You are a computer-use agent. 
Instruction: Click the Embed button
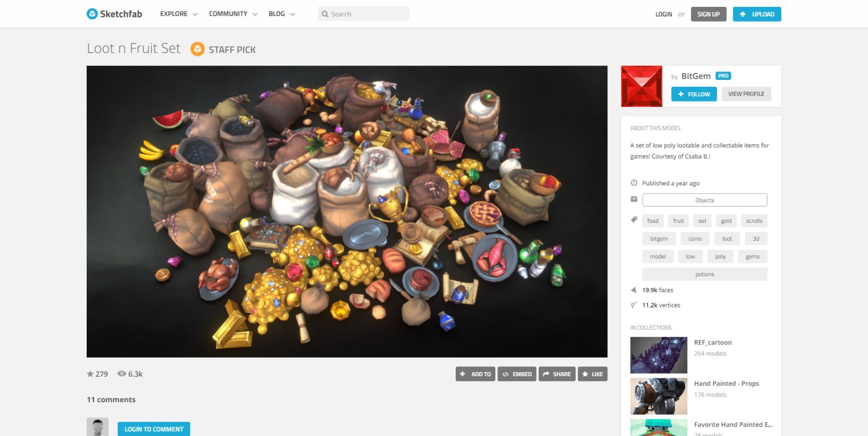[516, 374]
